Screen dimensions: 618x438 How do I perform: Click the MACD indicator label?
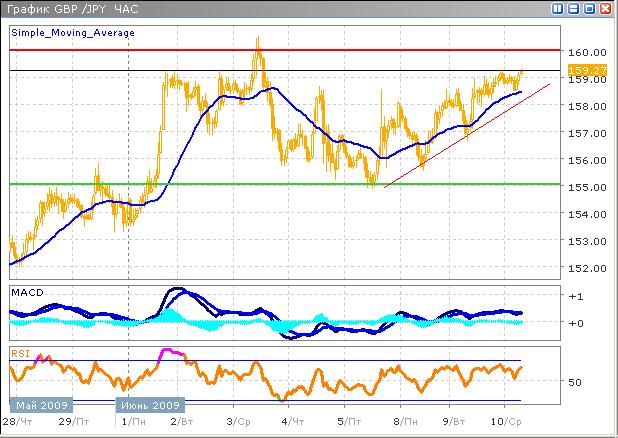pos(27,293)
